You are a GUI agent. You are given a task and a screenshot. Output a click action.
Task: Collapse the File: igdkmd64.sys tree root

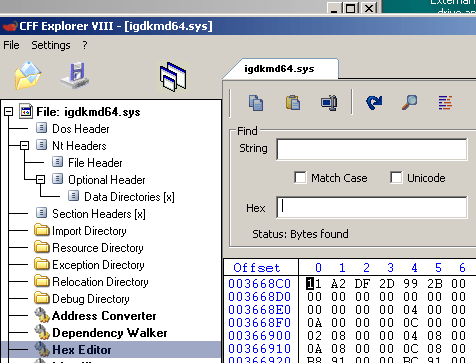9,112
